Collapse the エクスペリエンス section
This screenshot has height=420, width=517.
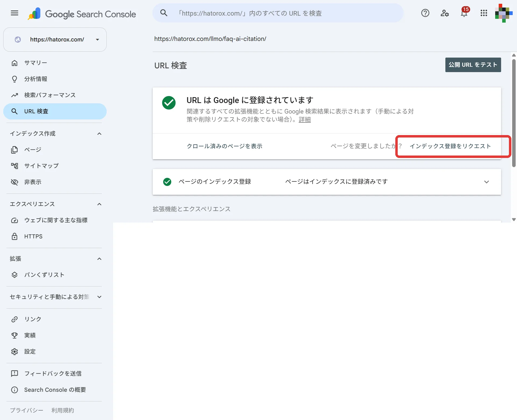pyautogui.click(x=99, y=204)
